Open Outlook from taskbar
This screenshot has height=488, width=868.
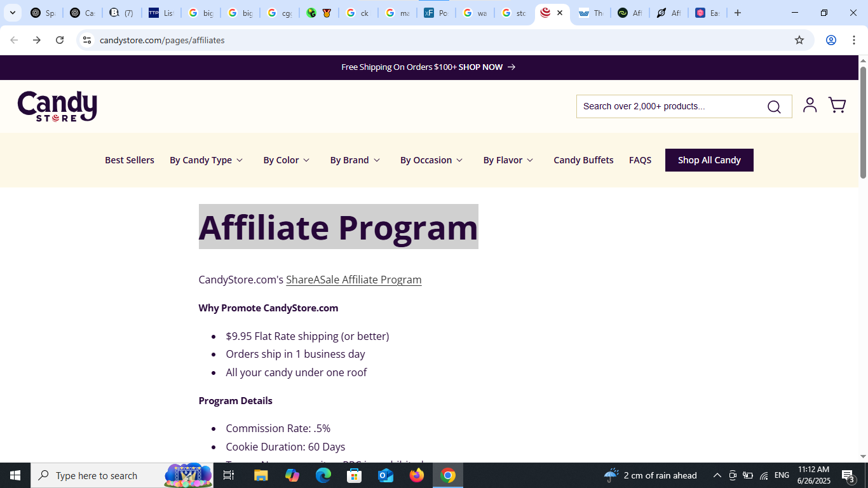(x=386, y=475)
